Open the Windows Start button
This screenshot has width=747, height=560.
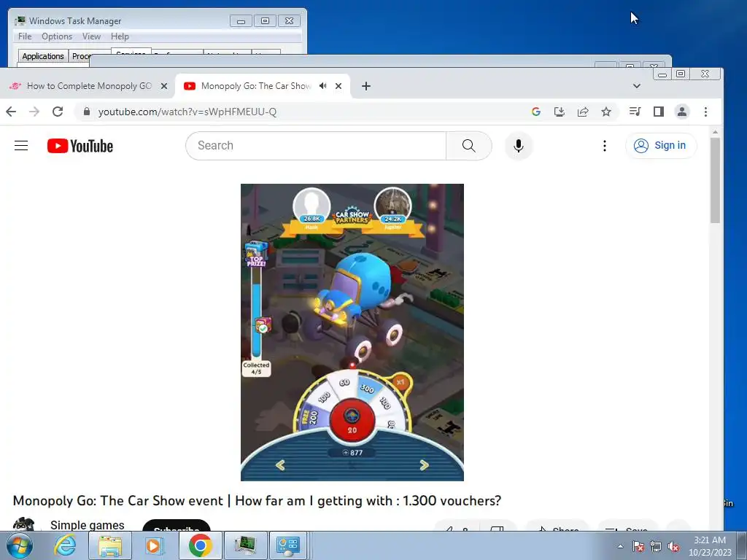[x=18, y=545]
